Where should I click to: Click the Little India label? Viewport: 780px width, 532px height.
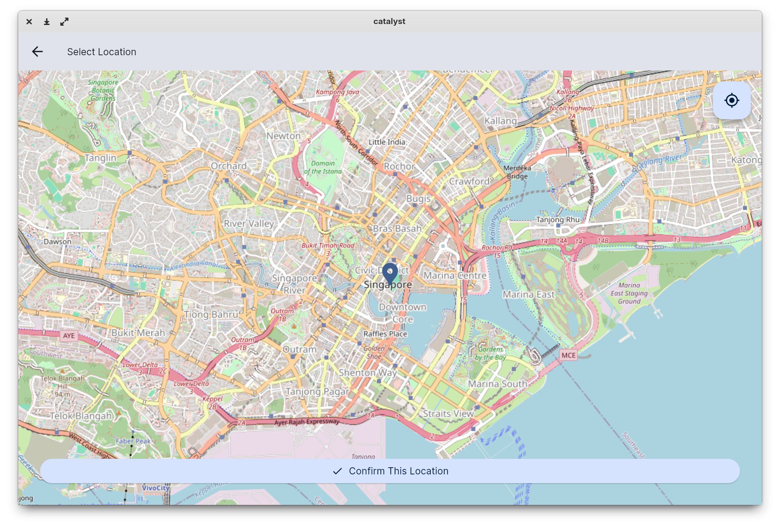[x=387, y=142]
